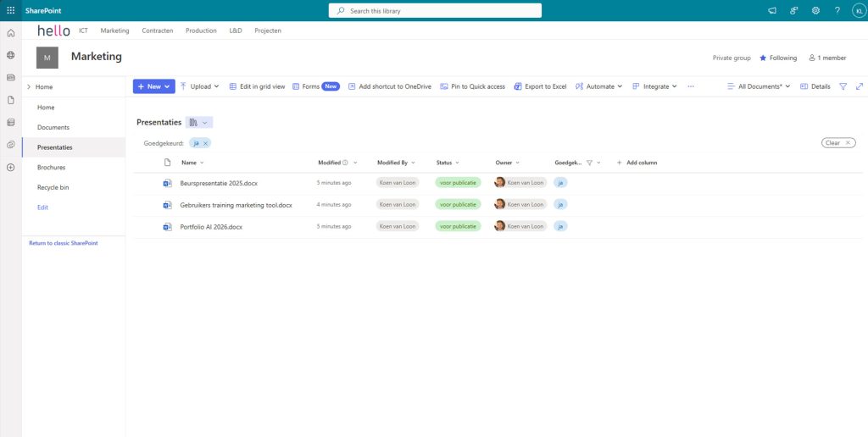The width and height of the screenshot is (868, 437).
Task: Click the Modified column info icon
Action: click(x=346, y=163)
